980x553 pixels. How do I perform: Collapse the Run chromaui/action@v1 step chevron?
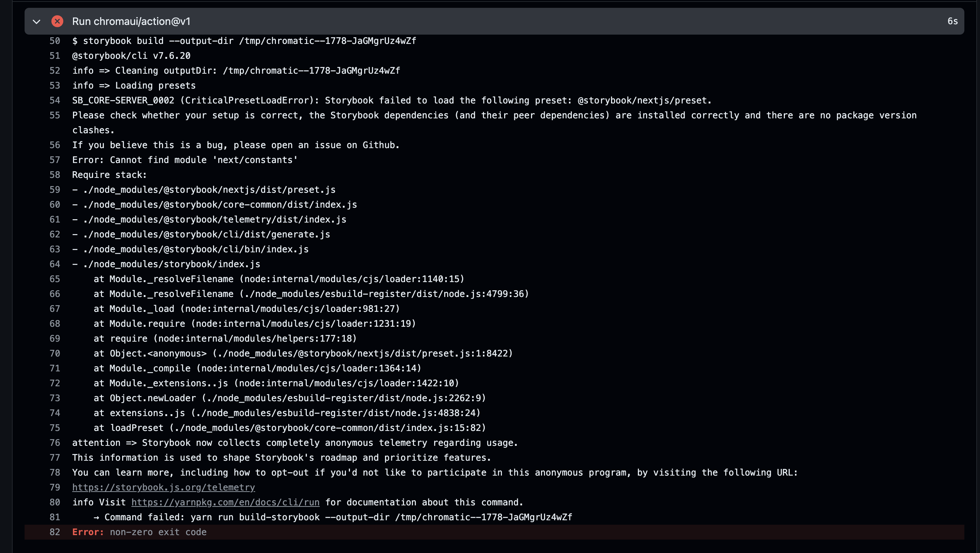[x=36, y=22]
